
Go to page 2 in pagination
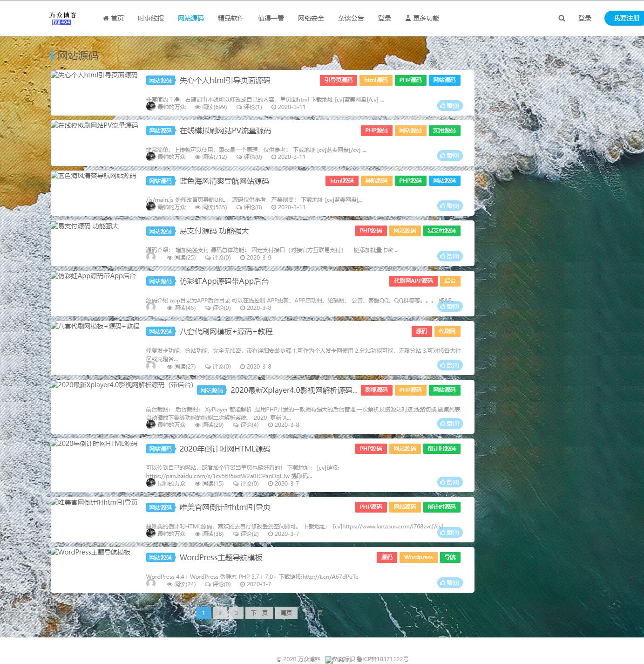220,613
